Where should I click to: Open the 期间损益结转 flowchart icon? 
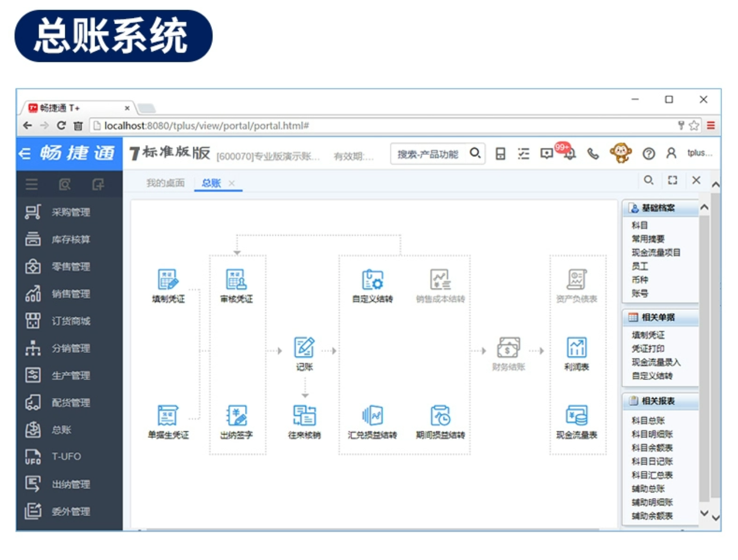pos(440,416)
